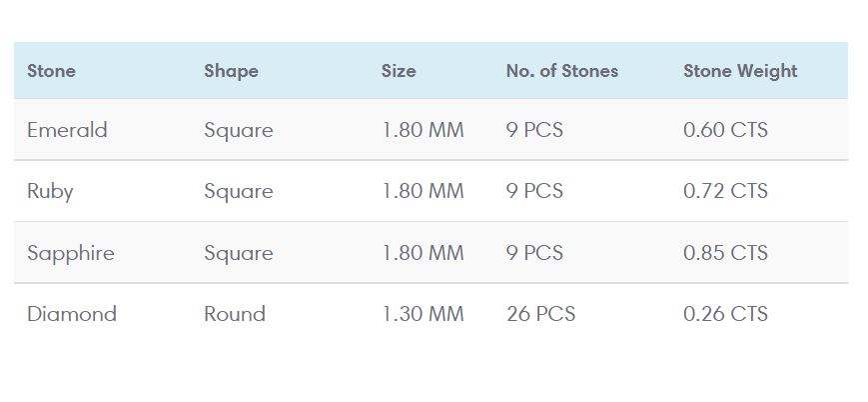Image resolution: width=868 pixels, height=402 pixels.
Task: Click 1.80 MM size in Ruby row
Action: coord(423,191)
